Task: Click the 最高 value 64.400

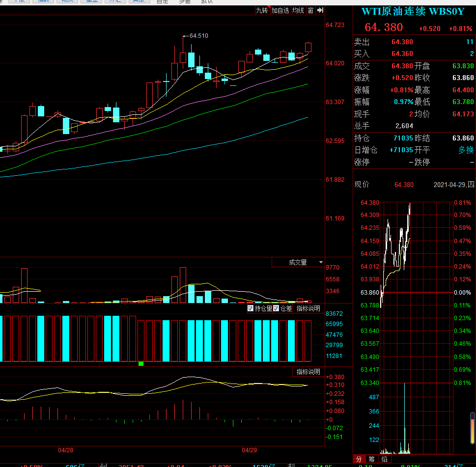Action: pos(463,90)
